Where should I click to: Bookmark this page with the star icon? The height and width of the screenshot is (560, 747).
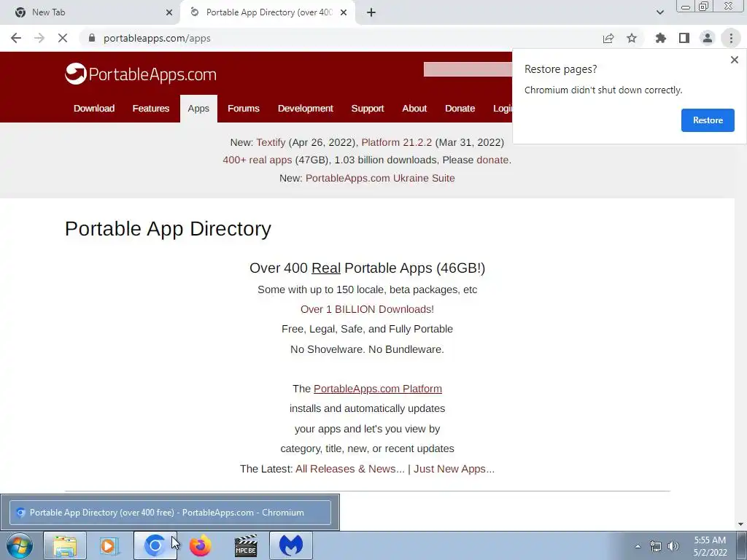point(632,38)
